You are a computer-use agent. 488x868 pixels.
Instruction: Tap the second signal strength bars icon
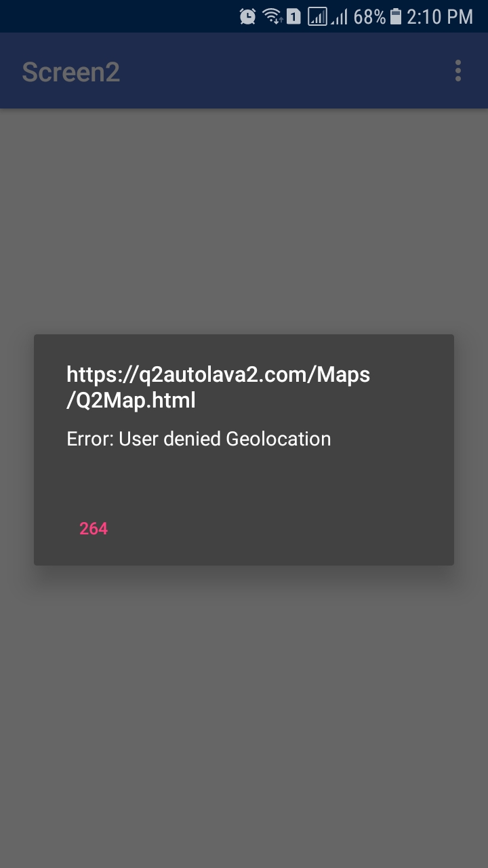[x=340, y=16]
